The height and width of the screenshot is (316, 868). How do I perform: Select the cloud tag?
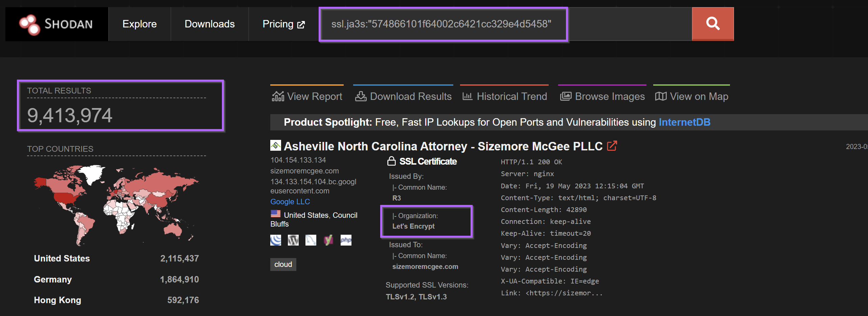coord(283,264)
